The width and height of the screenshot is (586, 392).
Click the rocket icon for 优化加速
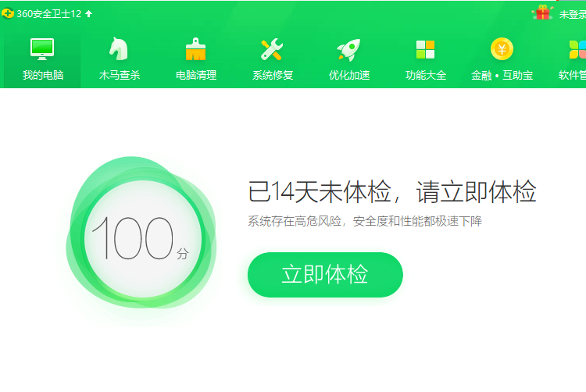(x=348, y=50)
